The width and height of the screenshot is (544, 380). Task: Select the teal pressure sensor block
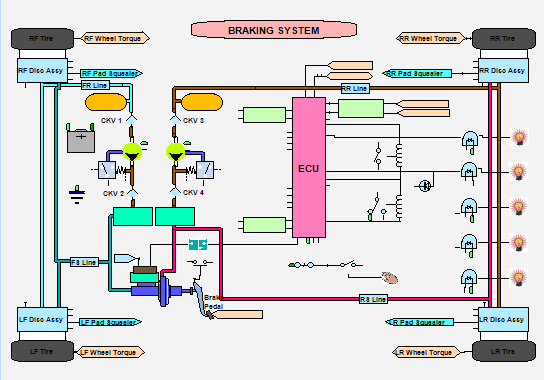pyautogui.click(x=198, y=244)
